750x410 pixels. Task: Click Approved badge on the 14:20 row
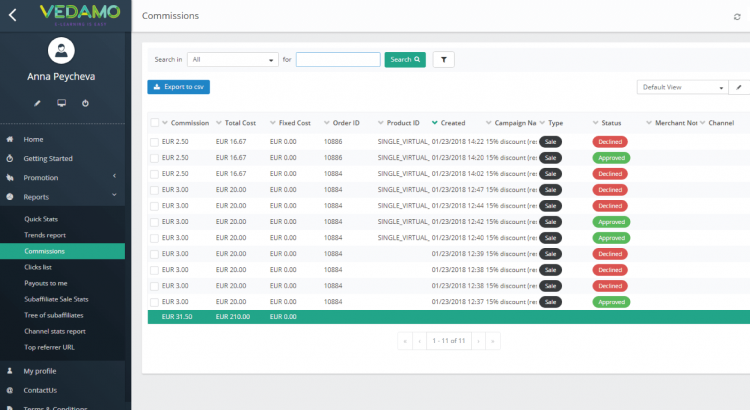coord(611,158)
